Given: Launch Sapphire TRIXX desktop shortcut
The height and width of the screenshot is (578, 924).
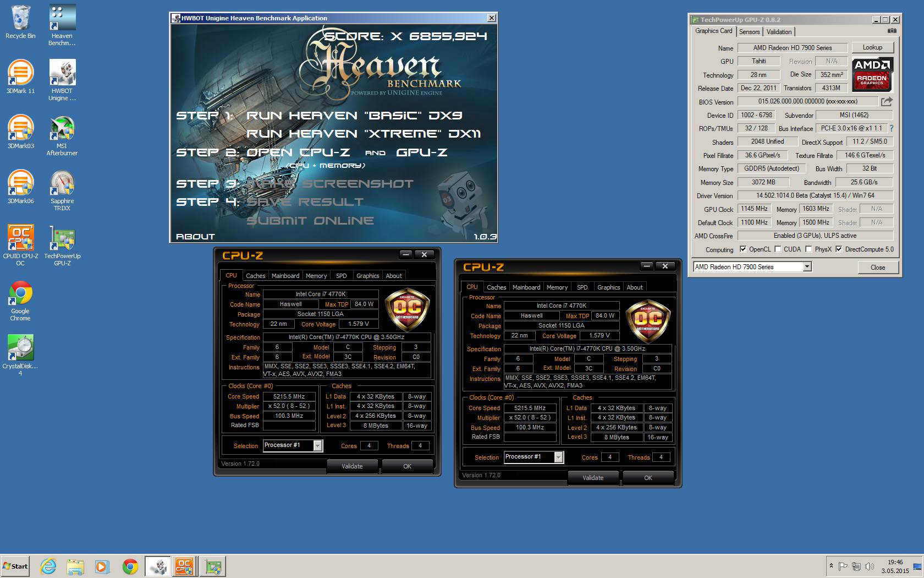Looking at the screenshot, I should (x=62, y=190).
